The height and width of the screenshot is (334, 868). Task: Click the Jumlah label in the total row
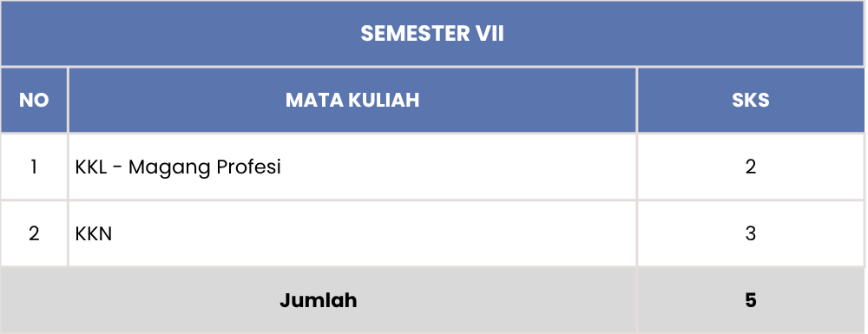click(x=319, y=300)
